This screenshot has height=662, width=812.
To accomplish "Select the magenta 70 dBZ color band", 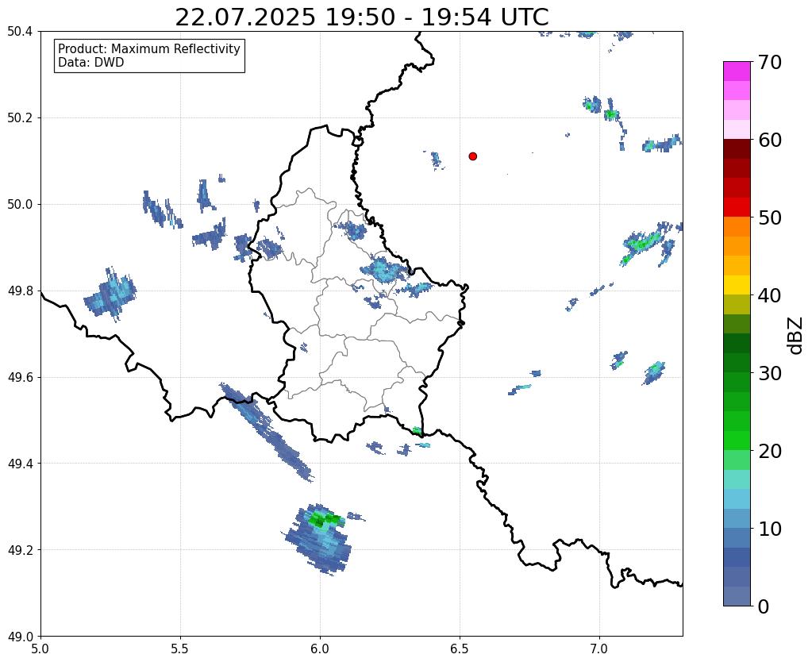I will tap(737, 71).
